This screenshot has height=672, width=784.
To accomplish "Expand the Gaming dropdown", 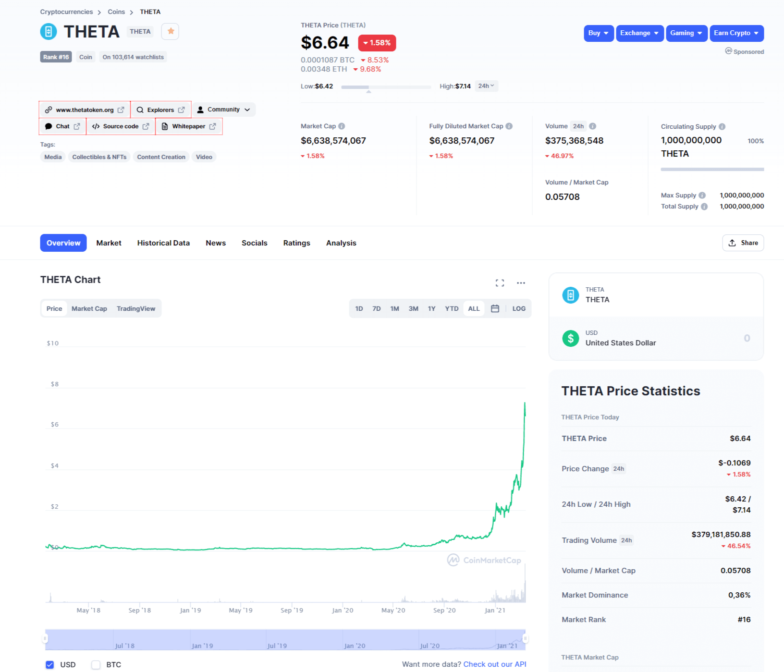I will pos(686,33).
